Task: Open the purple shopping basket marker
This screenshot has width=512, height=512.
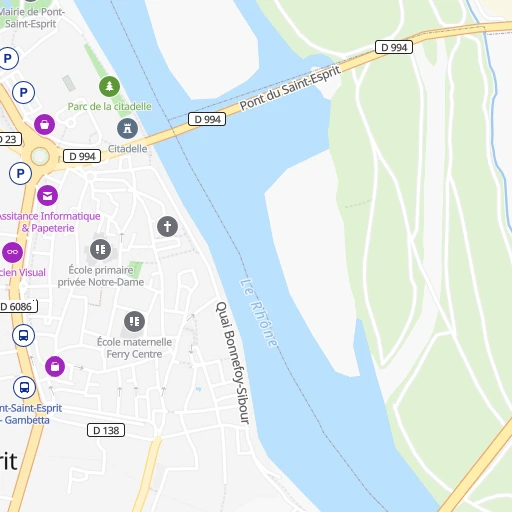Action: 44,124
